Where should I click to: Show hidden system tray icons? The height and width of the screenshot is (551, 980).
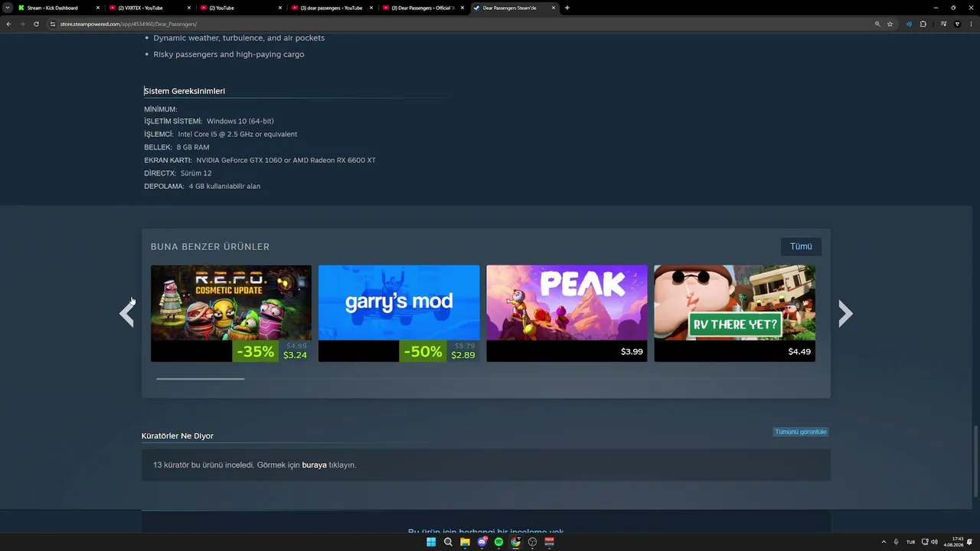[x=884, y=542]
